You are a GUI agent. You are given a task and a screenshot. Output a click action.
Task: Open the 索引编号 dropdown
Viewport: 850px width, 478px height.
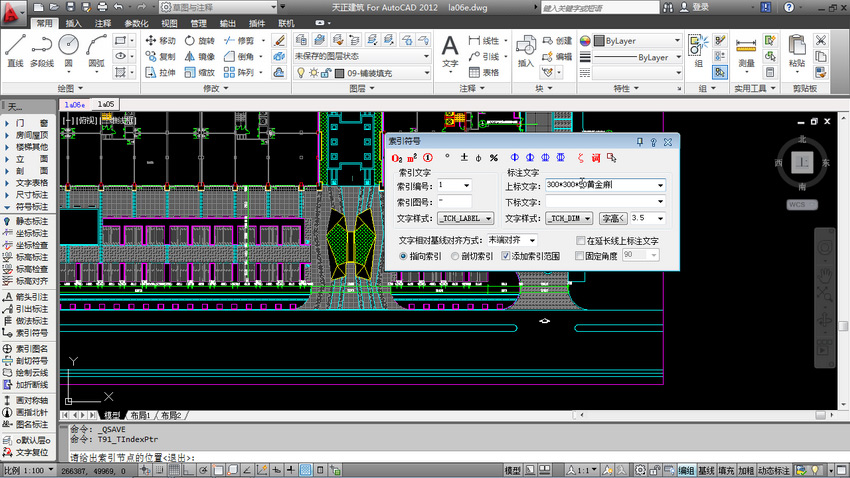[466, 186]
